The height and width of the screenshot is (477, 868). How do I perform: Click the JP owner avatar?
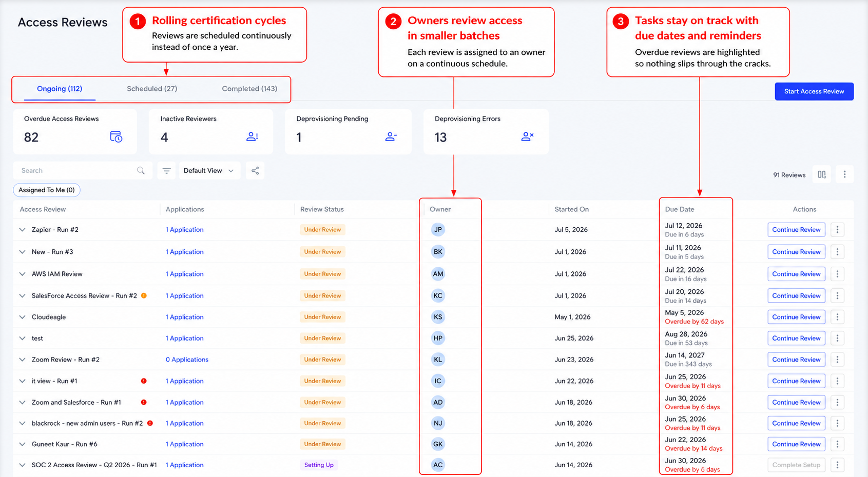tap(438, 230)
